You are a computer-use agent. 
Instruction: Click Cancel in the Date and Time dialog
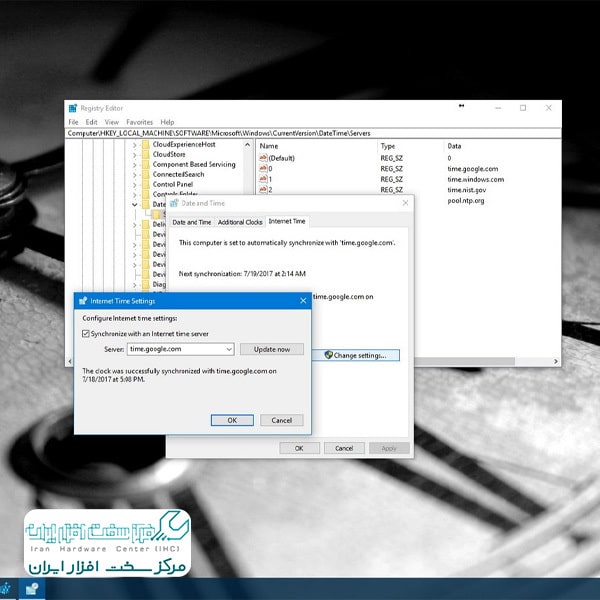coord(344,448)
